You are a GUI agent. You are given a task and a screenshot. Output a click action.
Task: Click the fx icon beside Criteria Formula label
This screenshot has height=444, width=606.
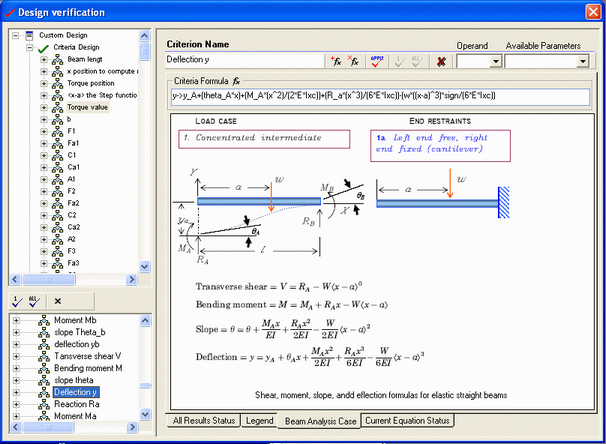[x=236, y=81]
